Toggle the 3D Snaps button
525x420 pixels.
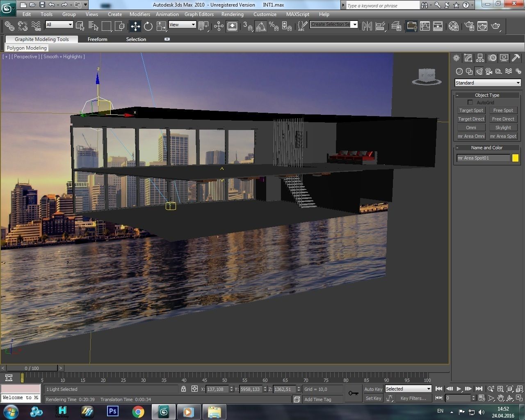(247, 26)
